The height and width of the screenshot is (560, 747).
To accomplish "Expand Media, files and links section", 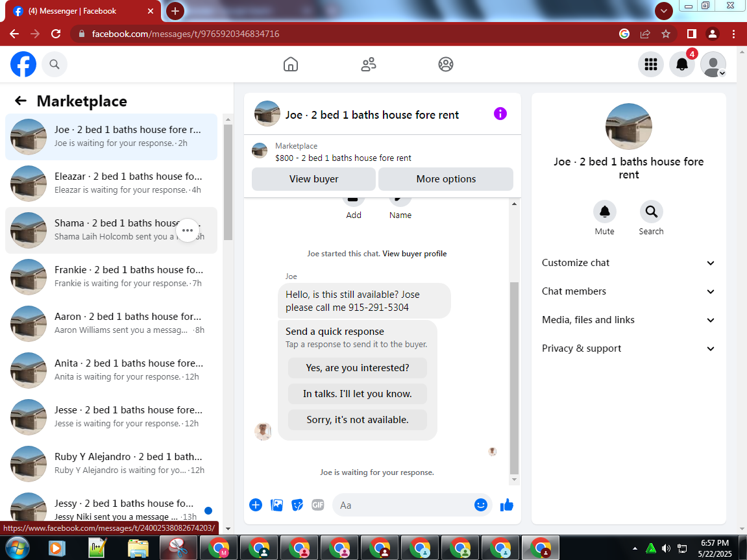I will pyautogui.click(x=628, y=320).
